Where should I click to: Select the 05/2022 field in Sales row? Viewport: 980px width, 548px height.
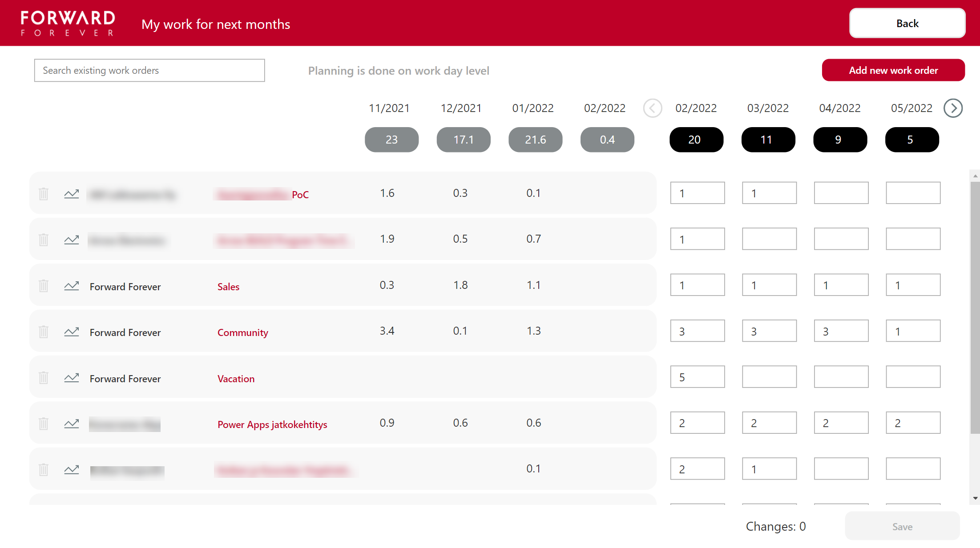pyautogui.click(x=913, y=285)
